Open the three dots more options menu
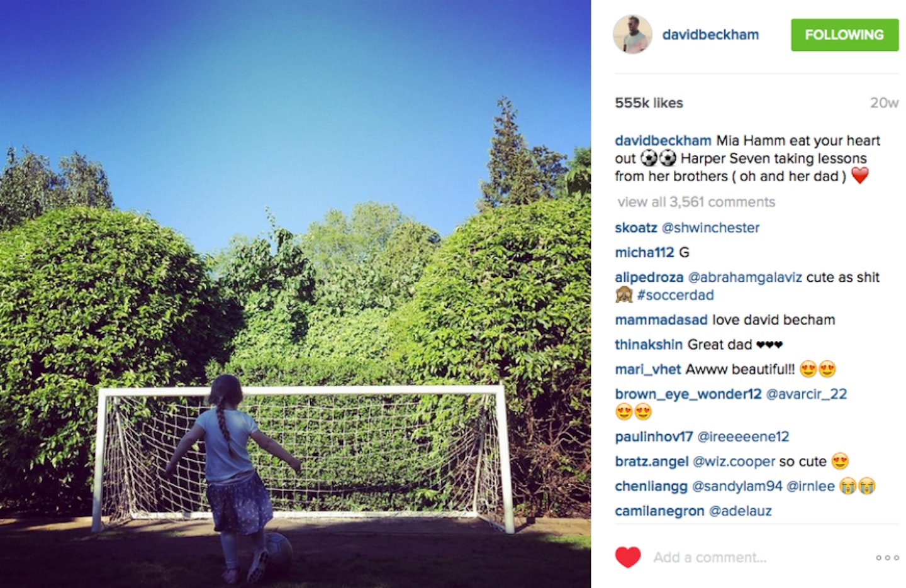Screen dimensions: 906x588 pyautogui.click(x=887, y=558)
